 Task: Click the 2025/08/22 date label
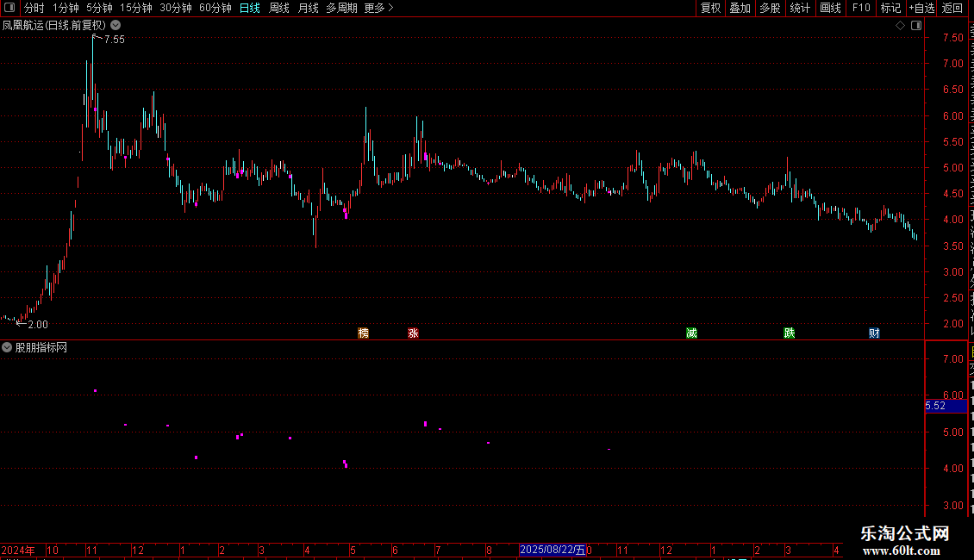(553, 550)
